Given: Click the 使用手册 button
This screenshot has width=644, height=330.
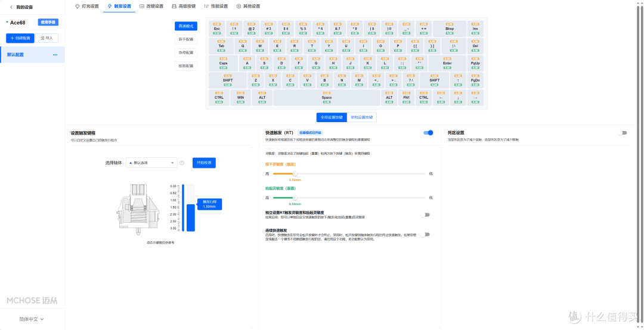Looking at the screenshot, I should (48, 22).
